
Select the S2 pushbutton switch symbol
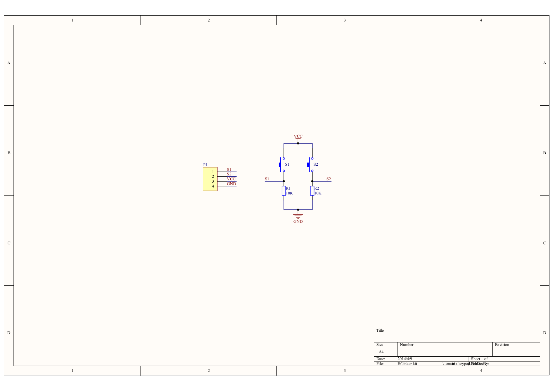click(310, 165)
